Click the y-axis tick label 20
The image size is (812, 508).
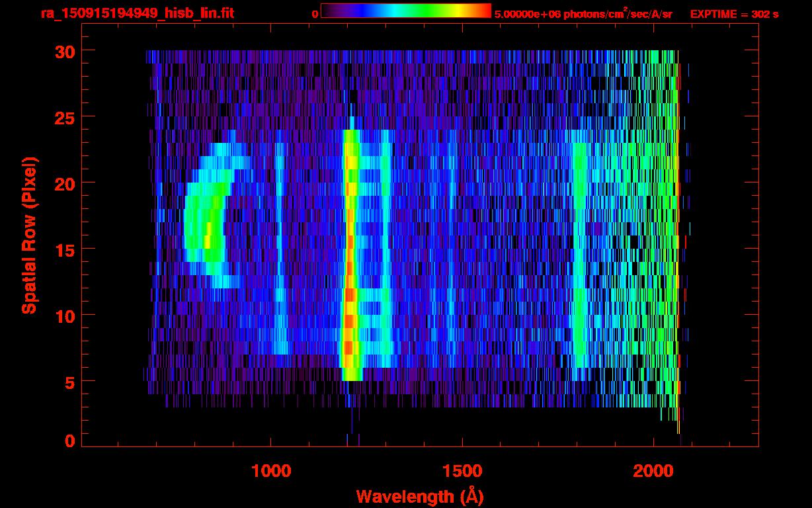[x=64, y=183]
